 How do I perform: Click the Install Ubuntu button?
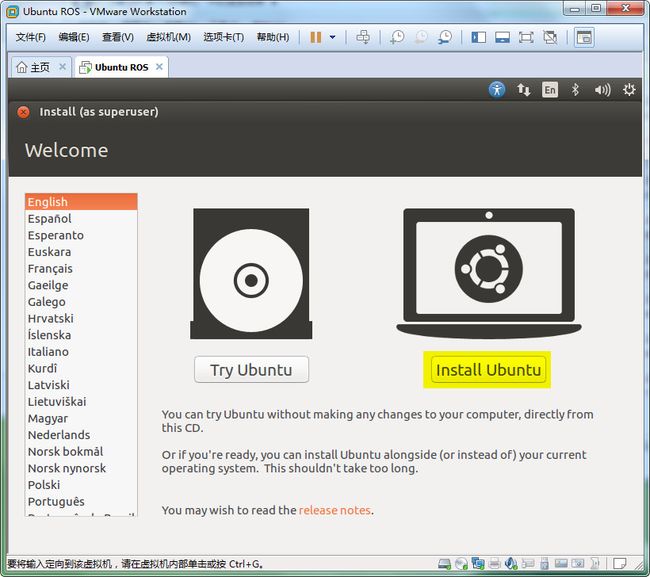click(488, 369)
